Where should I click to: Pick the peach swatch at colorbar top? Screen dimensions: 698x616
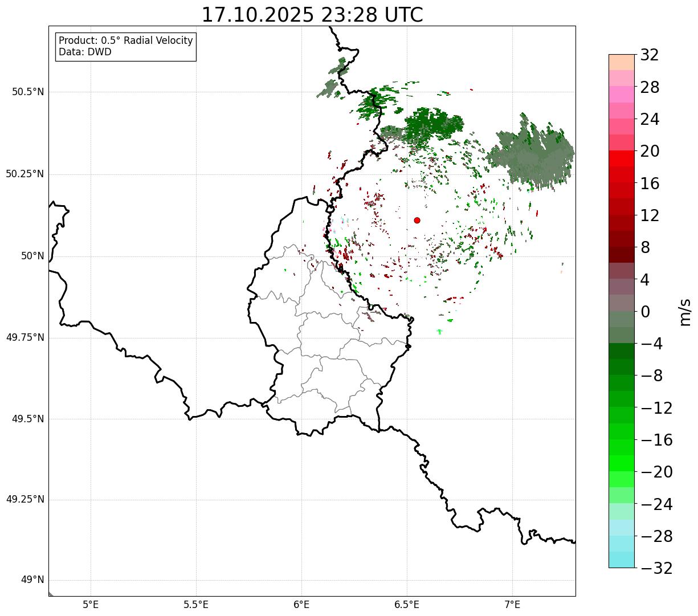pyautogui.click(x=622, y=62)
